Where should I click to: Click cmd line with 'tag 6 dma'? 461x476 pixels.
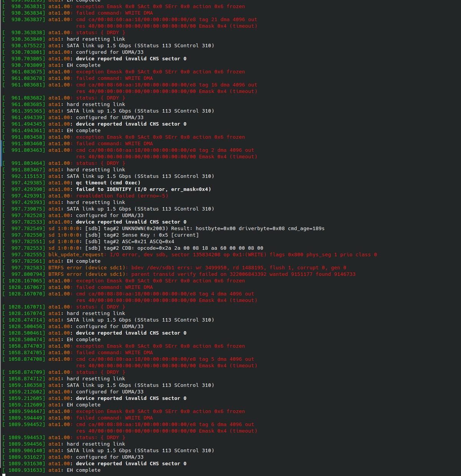(x=165, y=425)
